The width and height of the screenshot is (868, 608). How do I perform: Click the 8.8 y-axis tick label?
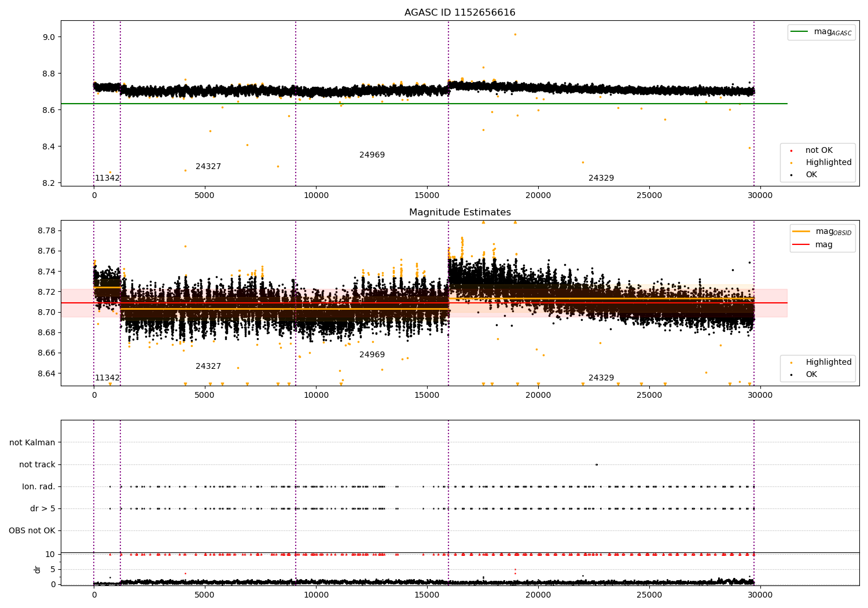(x=49, y=74)
